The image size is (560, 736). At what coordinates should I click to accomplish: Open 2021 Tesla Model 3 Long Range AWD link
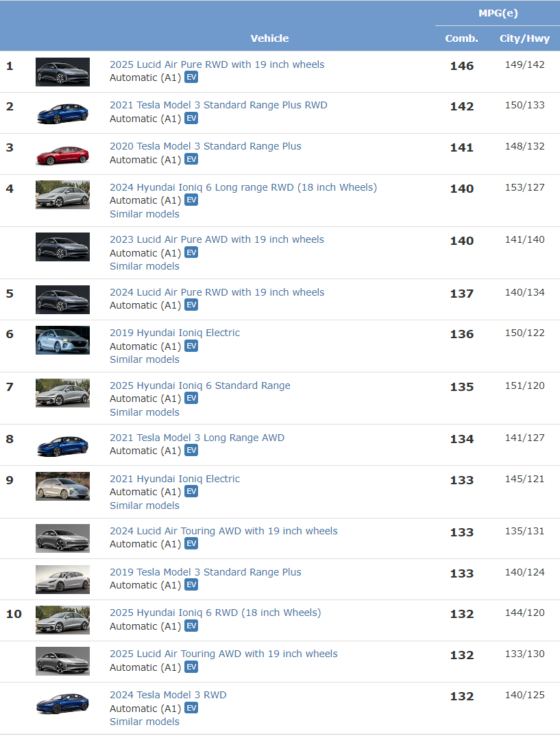click(197, 438)
